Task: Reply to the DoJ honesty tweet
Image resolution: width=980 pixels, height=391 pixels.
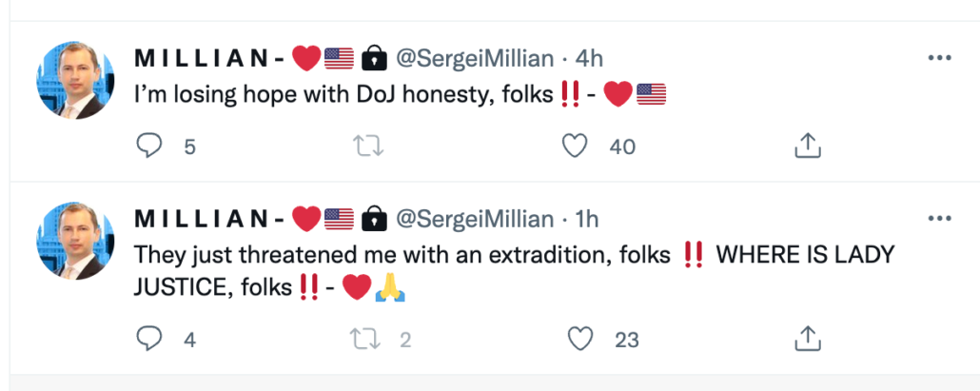Action: (151, 146)
